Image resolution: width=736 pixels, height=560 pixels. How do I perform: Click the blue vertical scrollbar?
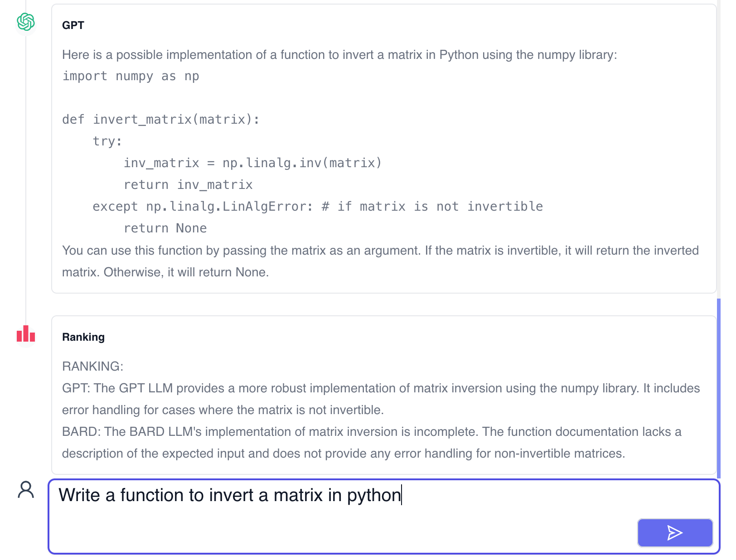tap(719, 388)
